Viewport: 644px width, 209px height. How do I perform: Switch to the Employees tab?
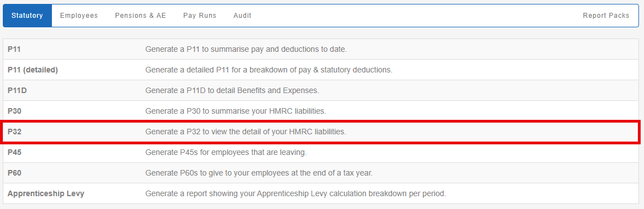[79, 16]
